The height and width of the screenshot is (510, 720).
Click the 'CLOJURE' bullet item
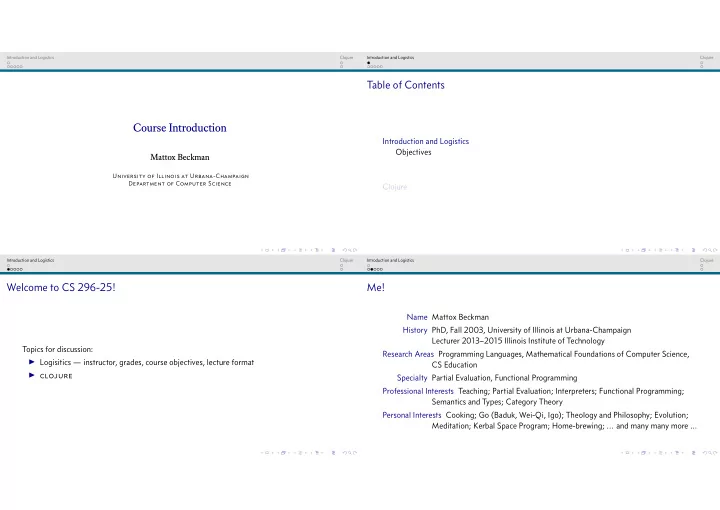coord(56,376)
